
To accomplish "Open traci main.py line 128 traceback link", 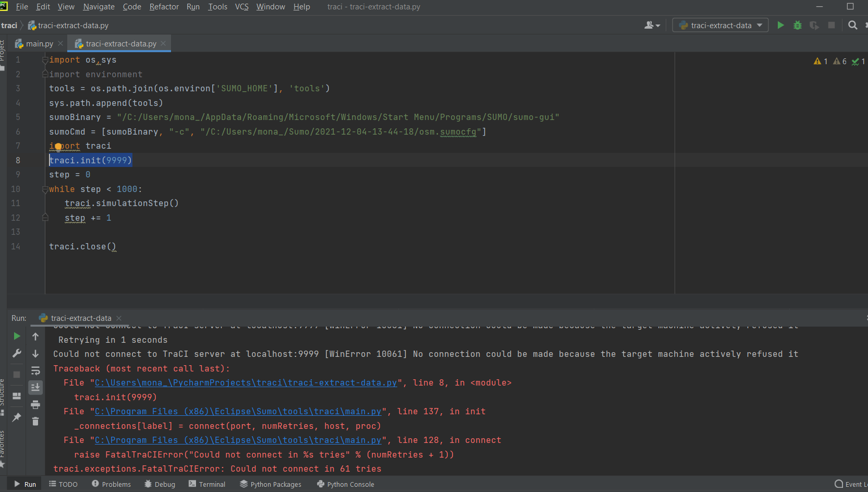I will 238,440.
